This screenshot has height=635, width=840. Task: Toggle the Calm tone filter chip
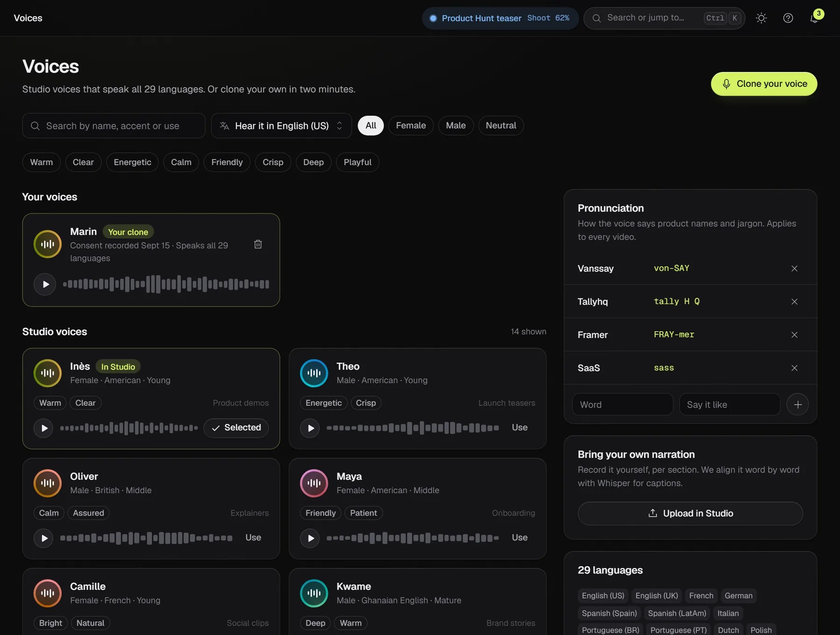181,162
